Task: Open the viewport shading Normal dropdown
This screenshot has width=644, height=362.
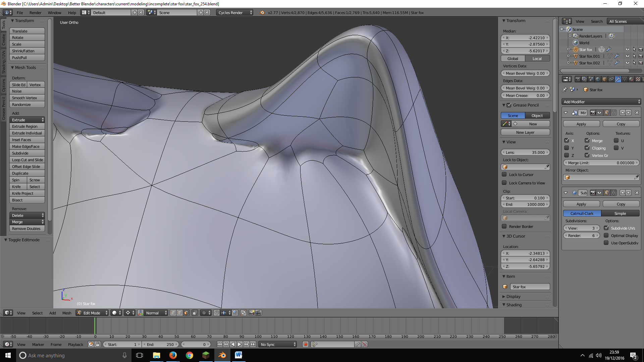Action: point(155,314)
